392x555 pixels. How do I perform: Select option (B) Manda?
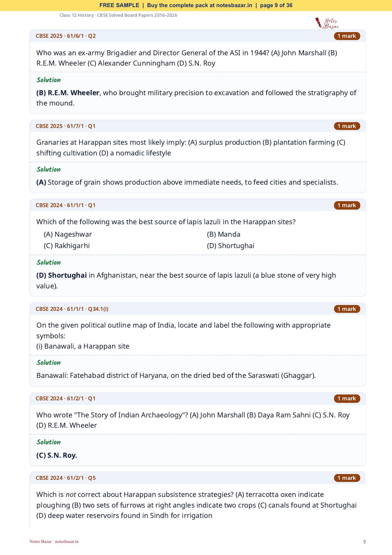click(x=223, y=234)
